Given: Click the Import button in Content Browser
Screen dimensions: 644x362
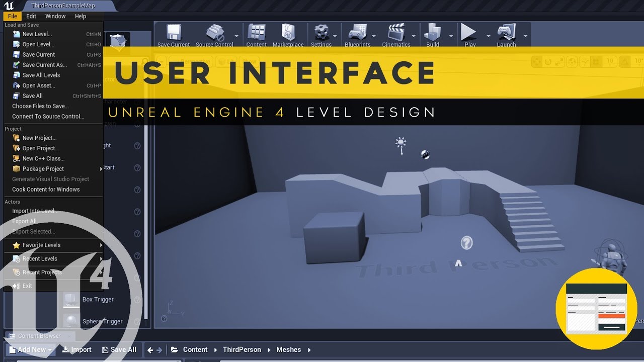Looking at the screenshot, I should pyautogui.click(x=77, y=350).
